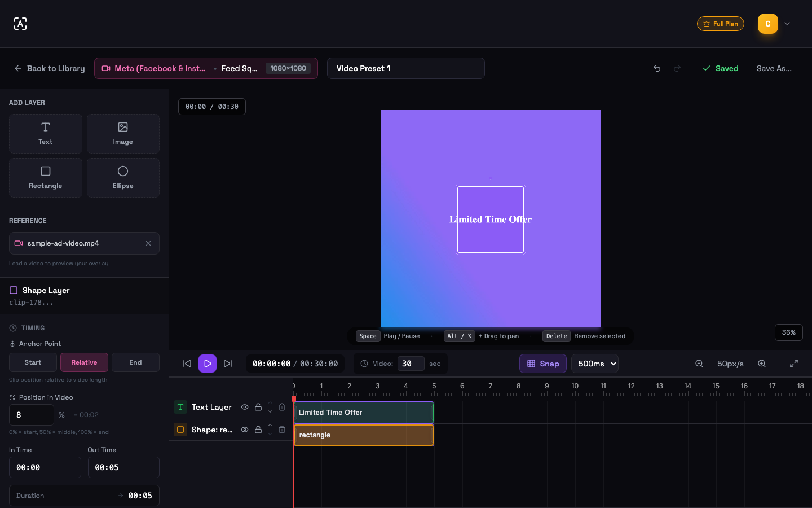The height and width of the screenshot is (508, 812).
Task: Click the canvas 00:00 / 00:30 time display
Action: click(x=212, y=107)
